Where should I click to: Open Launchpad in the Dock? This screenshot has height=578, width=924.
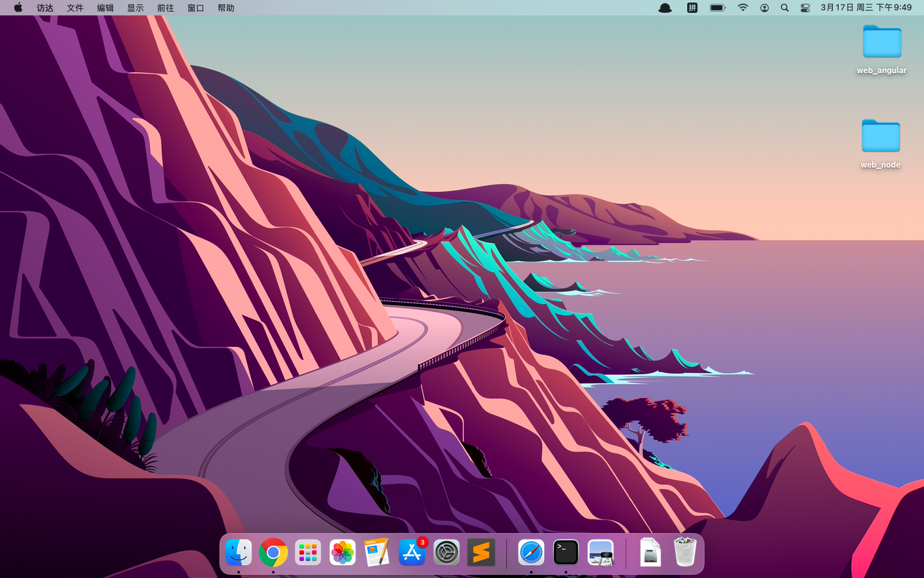tap(308, 552)
